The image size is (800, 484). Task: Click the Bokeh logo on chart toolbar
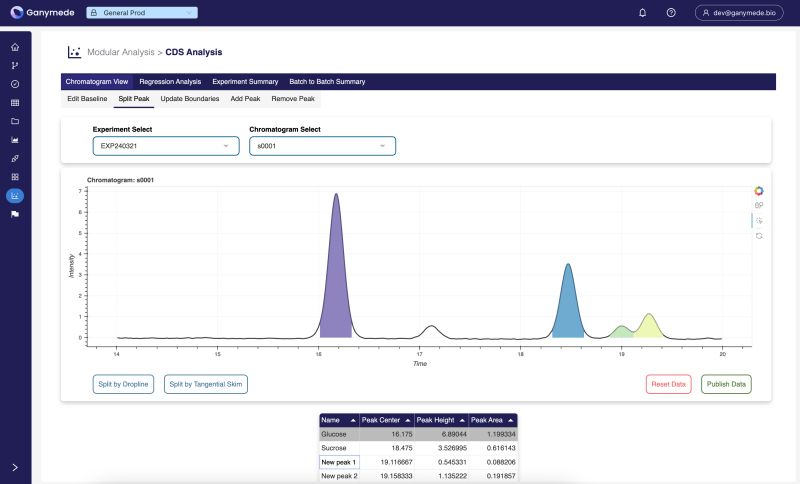coord(759,191)
